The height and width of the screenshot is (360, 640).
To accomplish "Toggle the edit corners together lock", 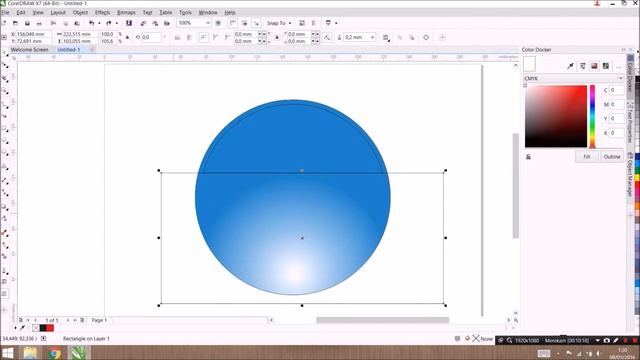I will click(277, 38).
